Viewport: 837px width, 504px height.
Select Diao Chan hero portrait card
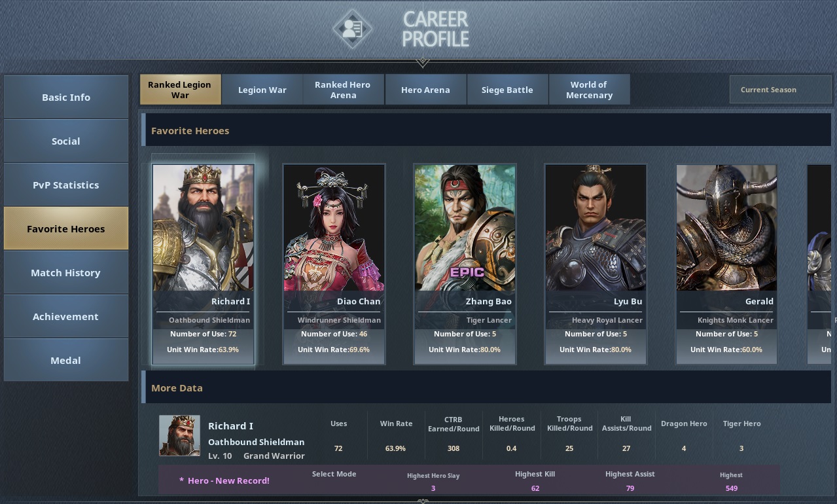click(x=334, y=264)
